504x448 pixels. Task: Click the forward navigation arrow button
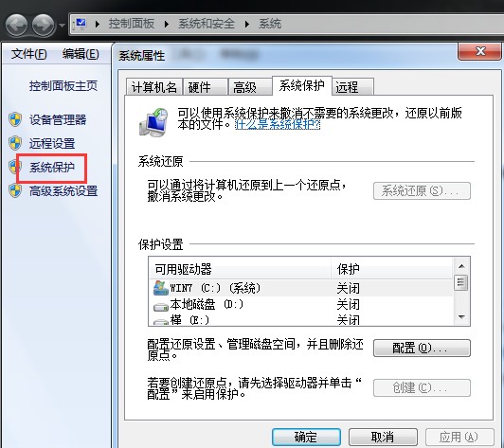44,25
